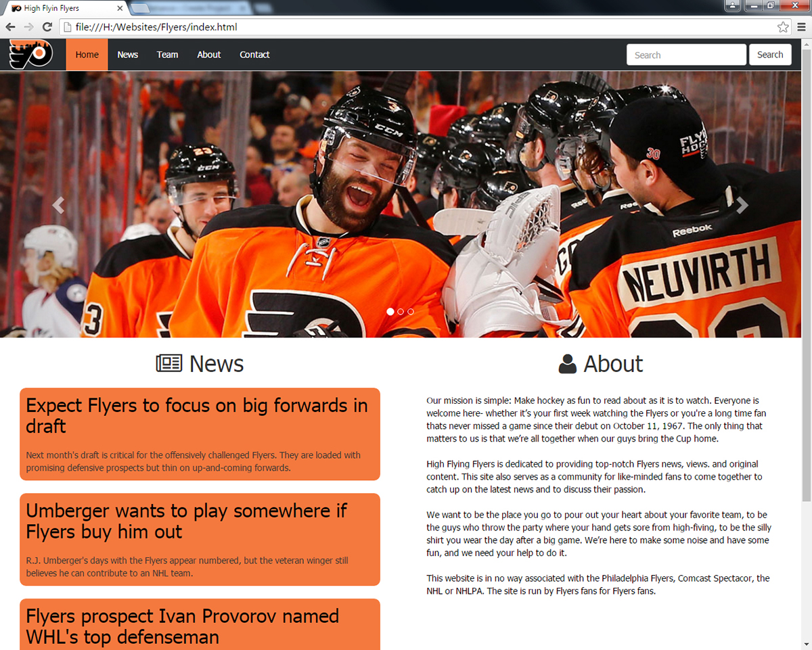
Task: Advance carousel with the right chevron
Action: 742,205
